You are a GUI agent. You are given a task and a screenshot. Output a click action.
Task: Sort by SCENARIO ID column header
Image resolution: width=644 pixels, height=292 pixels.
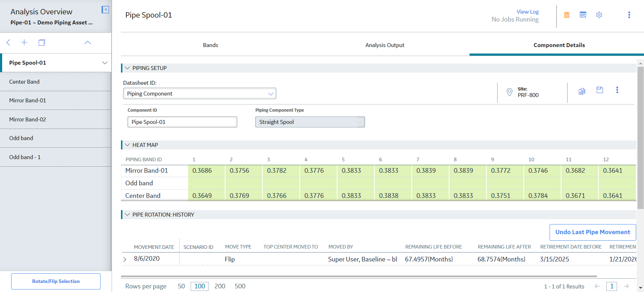pyautogui.click(x=198, y=247)
